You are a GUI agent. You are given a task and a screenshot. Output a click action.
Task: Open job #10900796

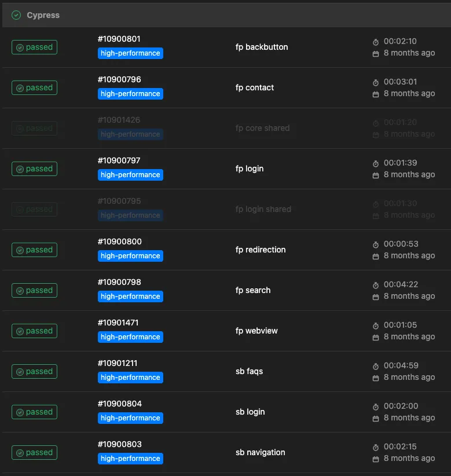point(119,79)
